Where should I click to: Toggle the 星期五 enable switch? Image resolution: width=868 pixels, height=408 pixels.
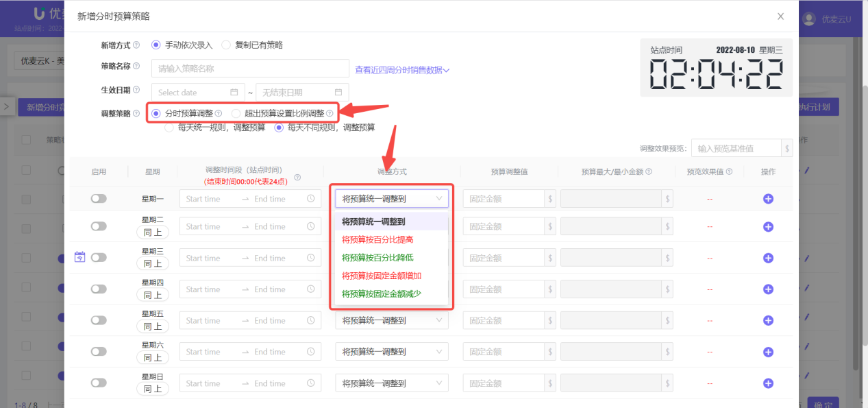(99, 320)
